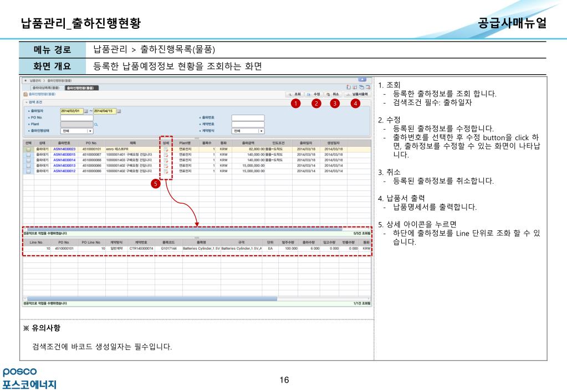Click the greyed Plant input field
Viewport: 567px width, 392px height.
click(76, 124)
